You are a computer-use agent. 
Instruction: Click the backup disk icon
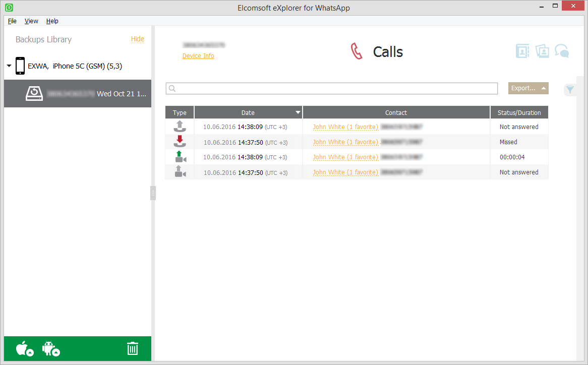(34, 93)
